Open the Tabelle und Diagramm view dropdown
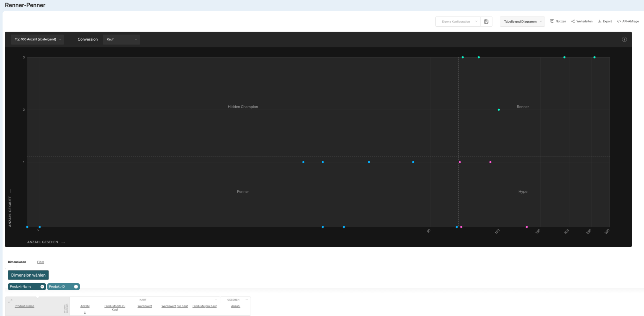The width and height of the screenshot is (644, 316). [522, 22]
